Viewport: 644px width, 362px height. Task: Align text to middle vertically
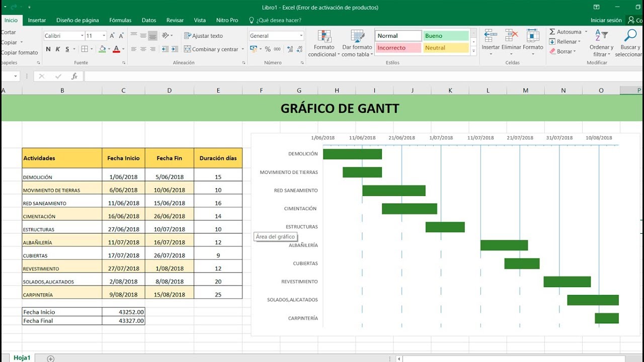(143, 36)
